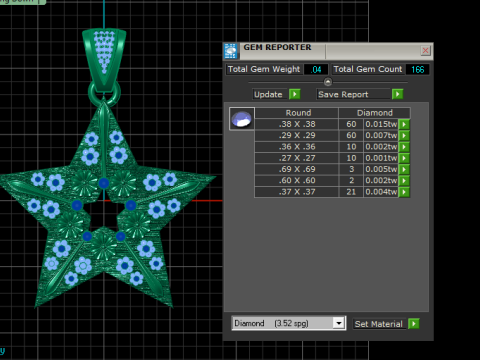
Task: Click green arrow on .69 X .69 row
Action: [x=404, y=169]
